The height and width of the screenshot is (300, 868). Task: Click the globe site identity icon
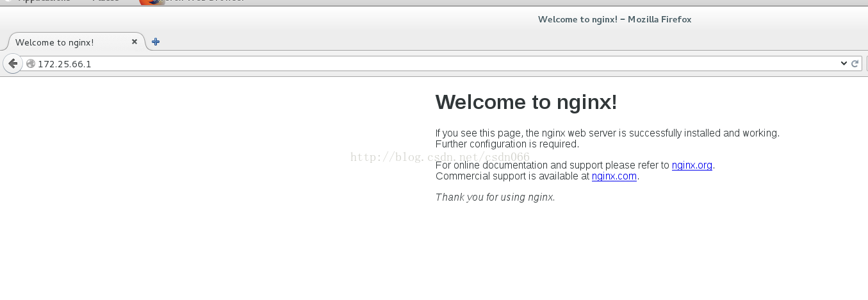coord(30,63)
